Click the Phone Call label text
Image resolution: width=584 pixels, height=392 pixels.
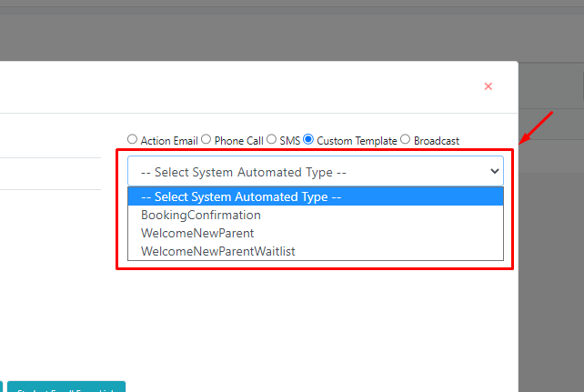tap(238, 141)
